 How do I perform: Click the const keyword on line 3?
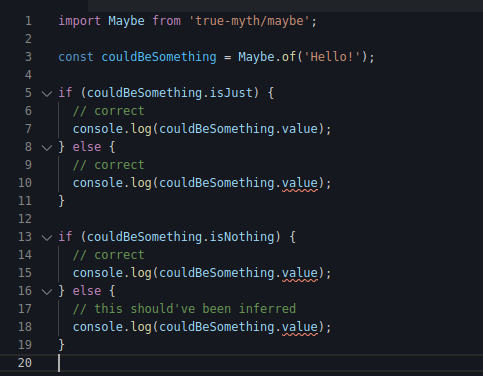click(76, 57)
